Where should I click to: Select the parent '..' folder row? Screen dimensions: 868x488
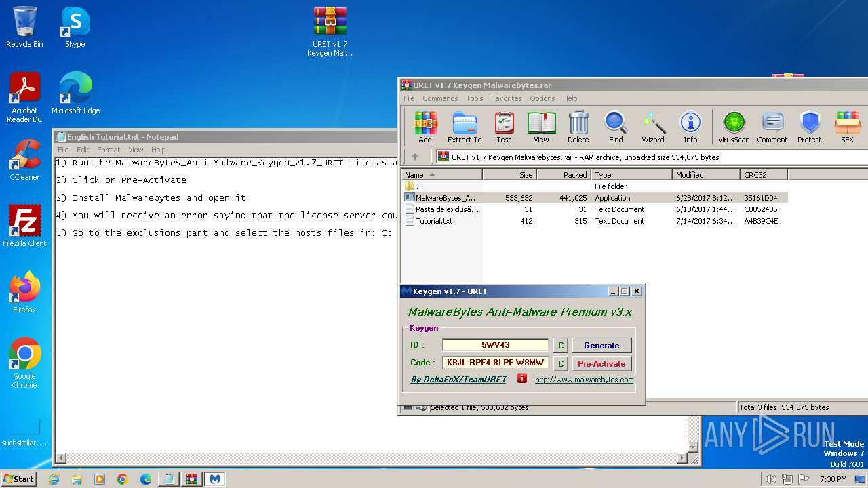click(x=595, y=186)
